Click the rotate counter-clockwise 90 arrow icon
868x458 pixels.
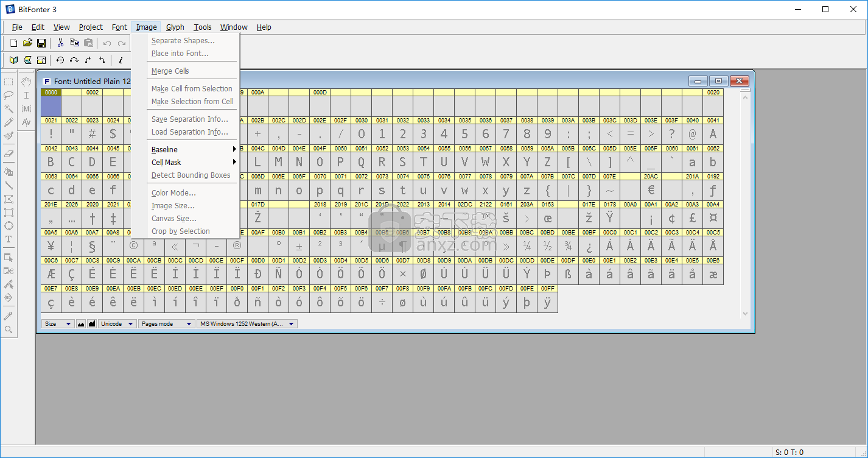pos(102,60)
